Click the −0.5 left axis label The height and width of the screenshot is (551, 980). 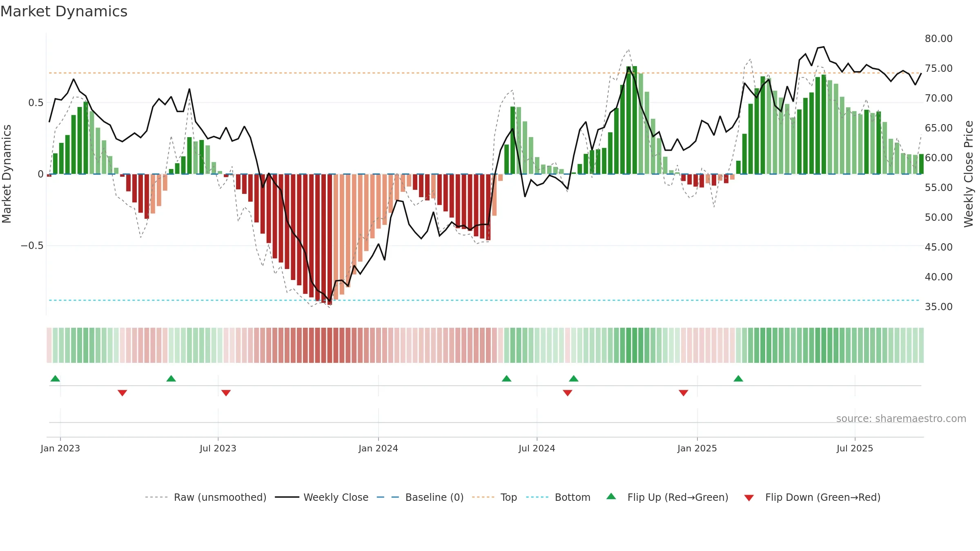point(32,246)
